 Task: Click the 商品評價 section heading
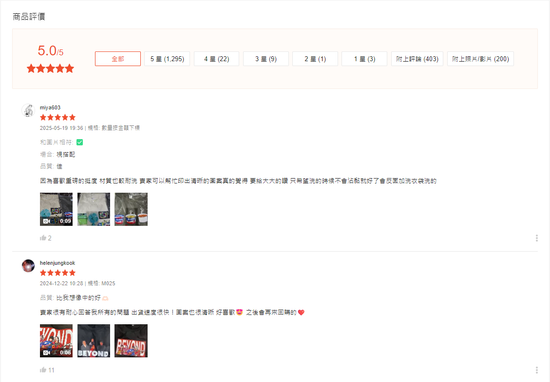click(29, 16)
